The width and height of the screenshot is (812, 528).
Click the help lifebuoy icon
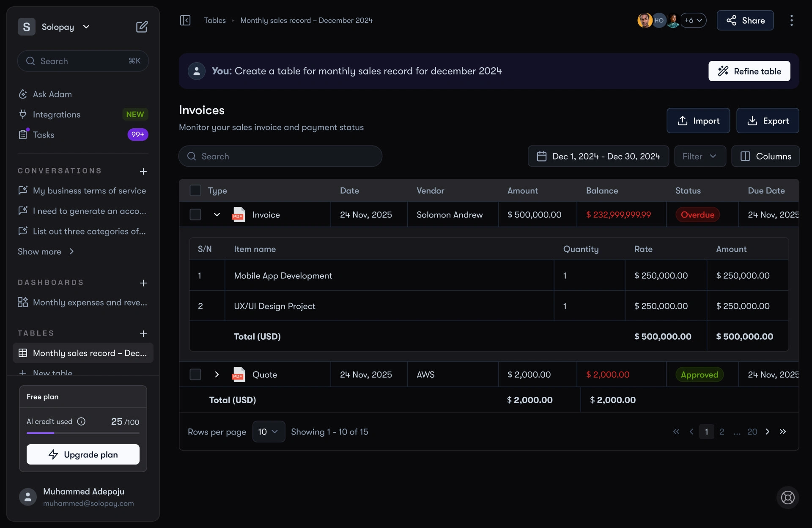pyautogui.click(x=787, y=498)
